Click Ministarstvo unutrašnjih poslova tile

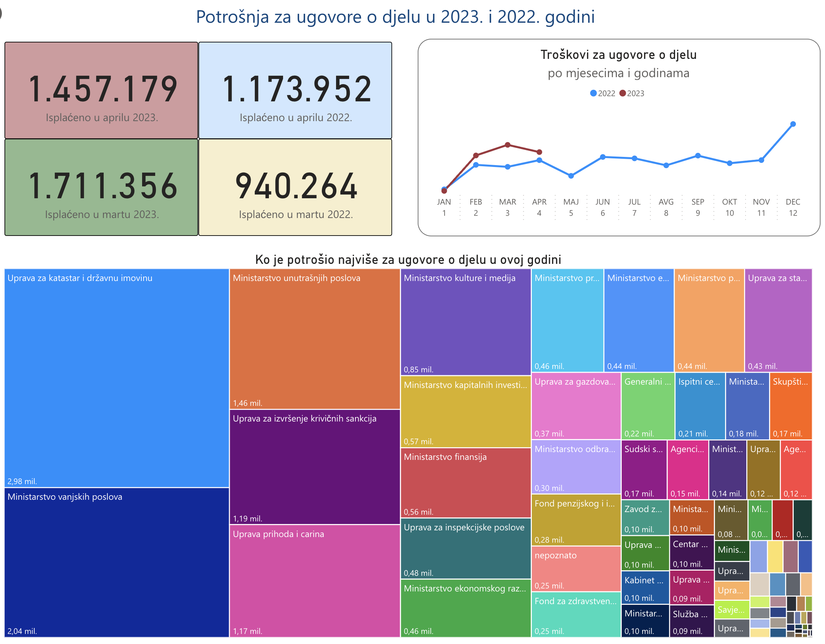tap(314, 339)
